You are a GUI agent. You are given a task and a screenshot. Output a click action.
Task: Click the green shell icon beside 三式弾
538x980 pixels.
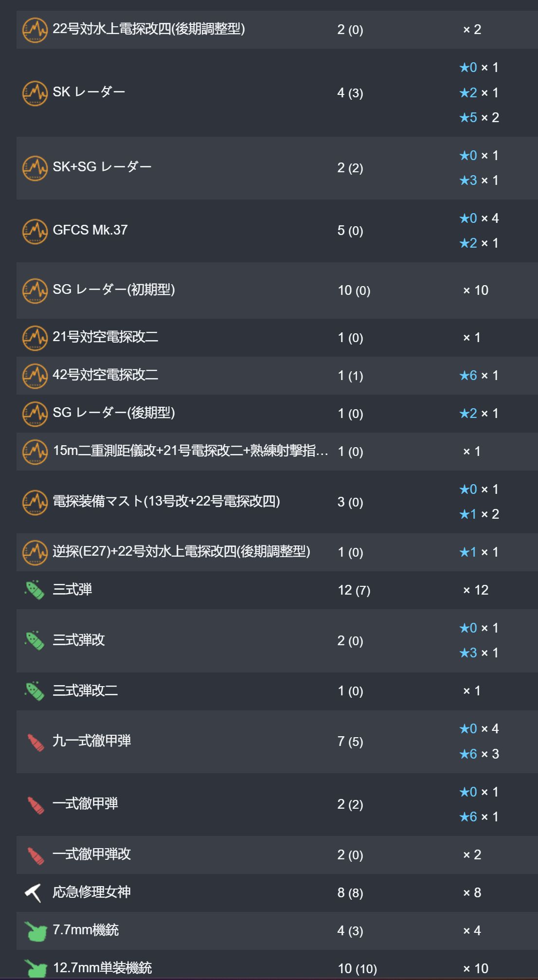(x=35, y=590)
